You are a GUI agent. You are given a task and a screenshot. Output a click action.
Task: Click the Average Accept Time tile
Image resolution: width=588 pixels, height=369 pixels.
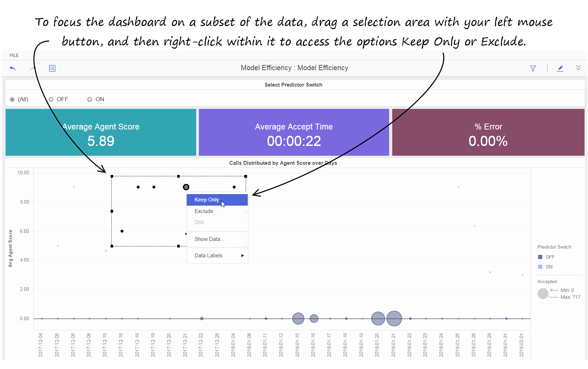click(294, 133)
